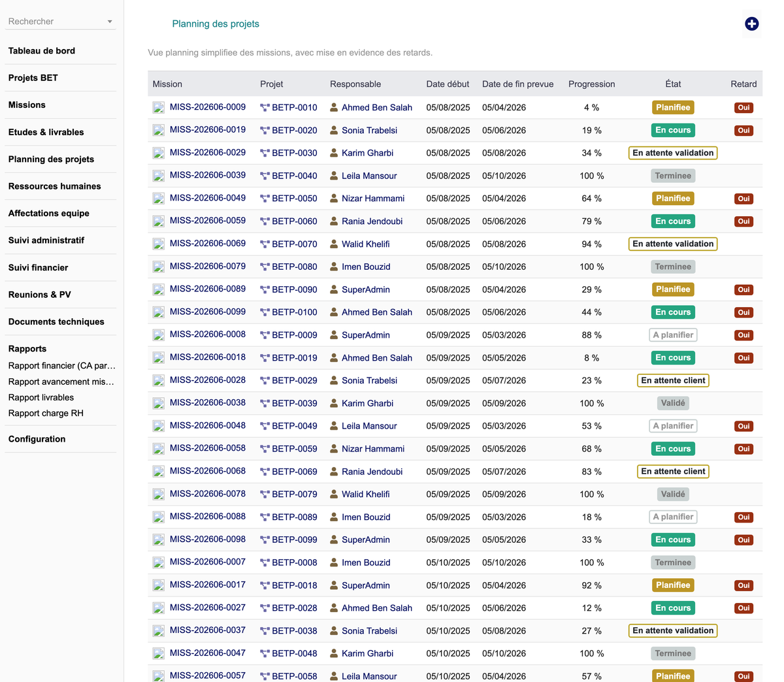Click user icon beside Sonia Trabelsi BETP-0020
Image resolution: width=784 pixels, height=682 pixels.
click(x=334, y=130)
